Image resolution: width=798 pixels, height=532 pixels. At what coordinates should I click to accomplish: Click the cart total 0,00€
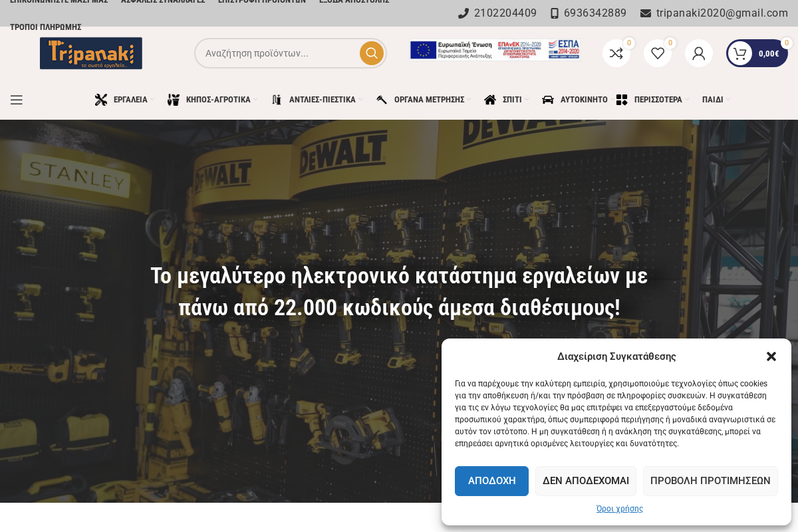tap(769, 54)
